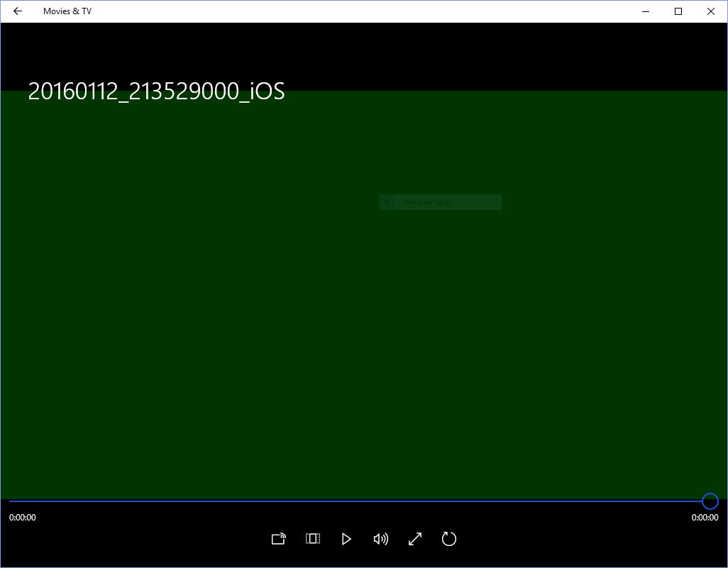Image resolution: width=728 pixels, height=568 pixels.
Task: Click the blue progress bar track
Action: (x=355, y=501)
